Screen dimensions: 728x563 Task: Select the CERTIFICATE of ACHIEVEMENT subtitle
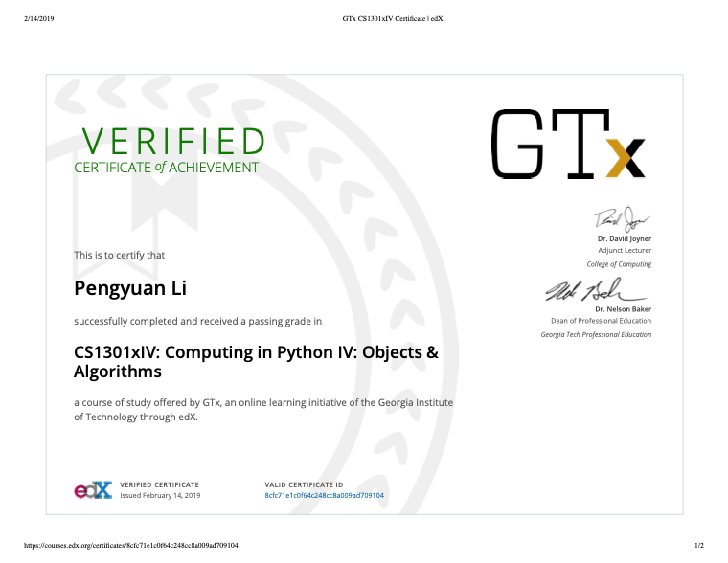(x=167, y=168)
